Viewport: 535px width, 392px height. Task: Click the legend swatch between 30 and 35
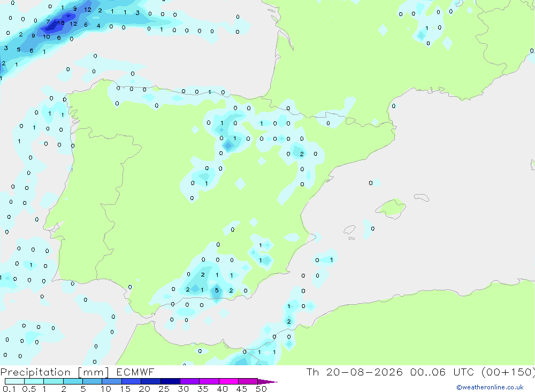click(190, 381)
